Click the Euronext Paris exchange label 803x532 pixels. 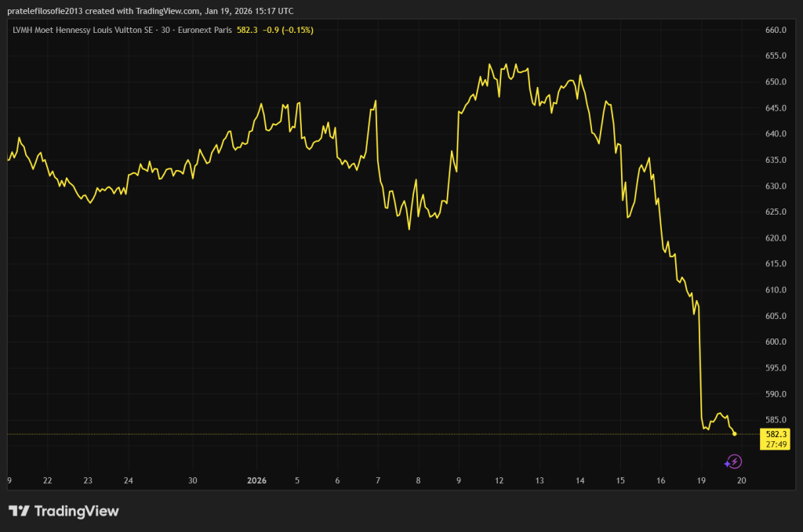204,30
